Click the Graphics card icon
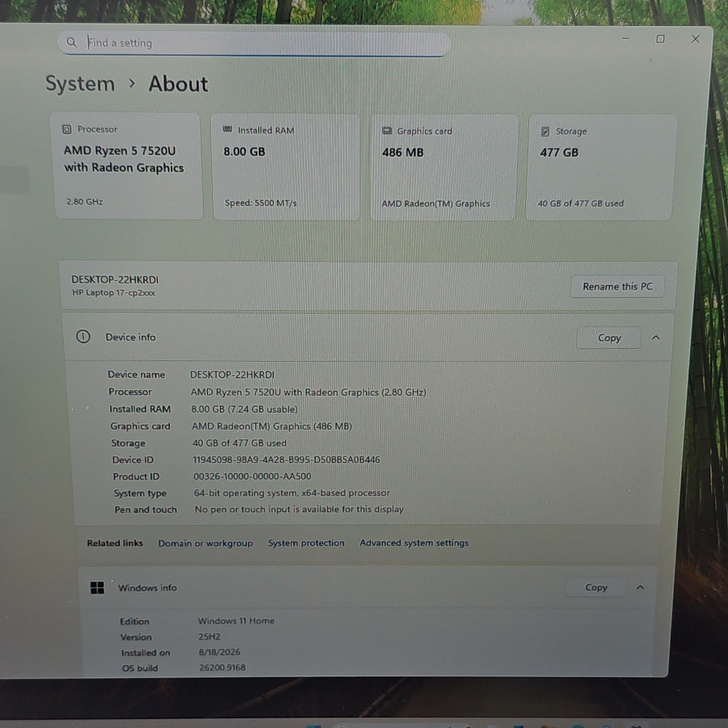Screen dimensions: 728x728 (x=387, y=131)
